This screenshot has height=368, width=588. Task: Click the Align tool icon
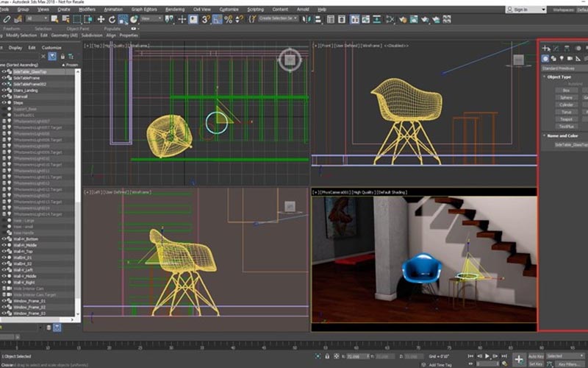click(x=318, y=19)
